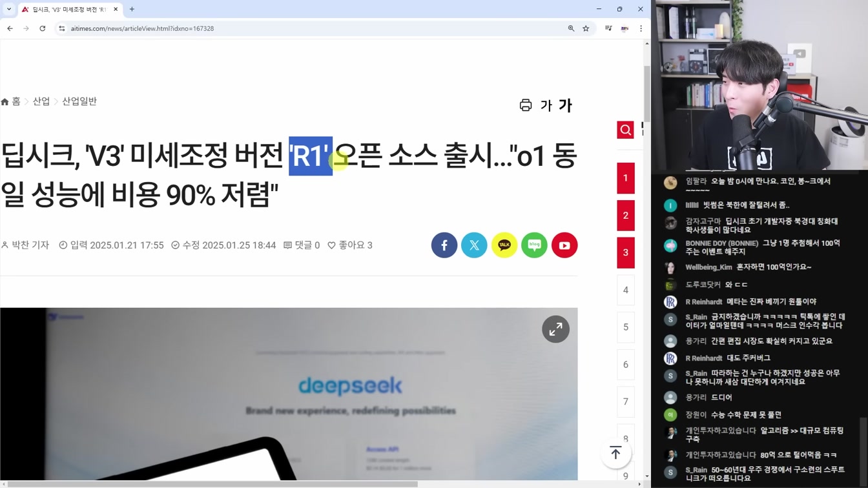This screenshot has width=868, height=488.
Task: Click the page vertical scrollbar thumb
Action: point(647,94)
